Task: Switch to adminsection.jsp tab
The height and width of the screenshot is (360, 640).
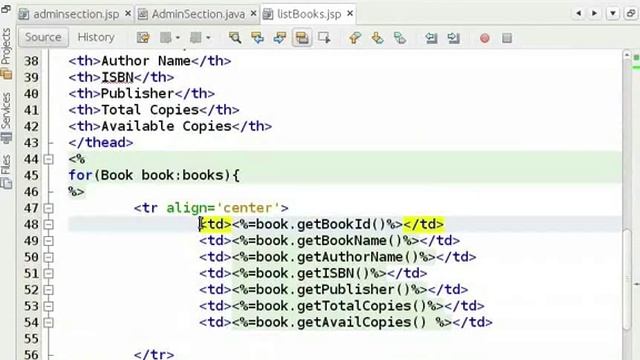Action: pos(76,14)
